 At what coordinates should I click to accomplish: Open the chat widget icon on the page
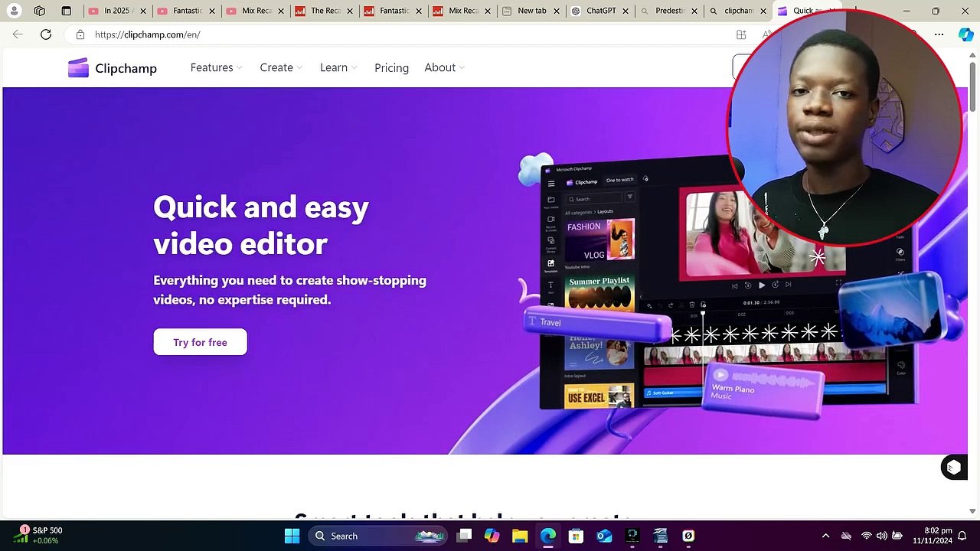click(x=953, y=467)
